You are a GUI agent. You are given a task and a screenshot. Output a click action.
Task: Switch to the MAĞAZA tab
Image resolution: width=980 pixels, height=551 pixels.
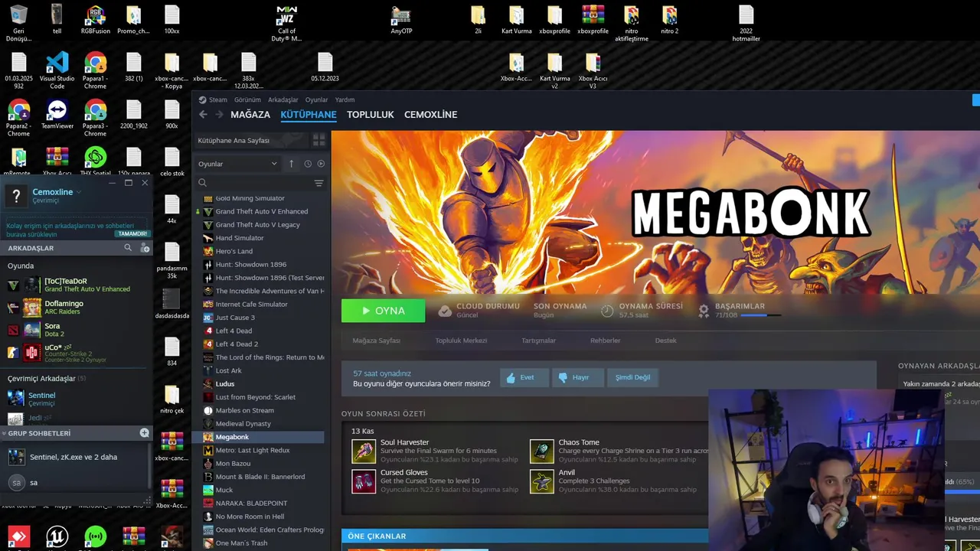click(x=250, y=114)
